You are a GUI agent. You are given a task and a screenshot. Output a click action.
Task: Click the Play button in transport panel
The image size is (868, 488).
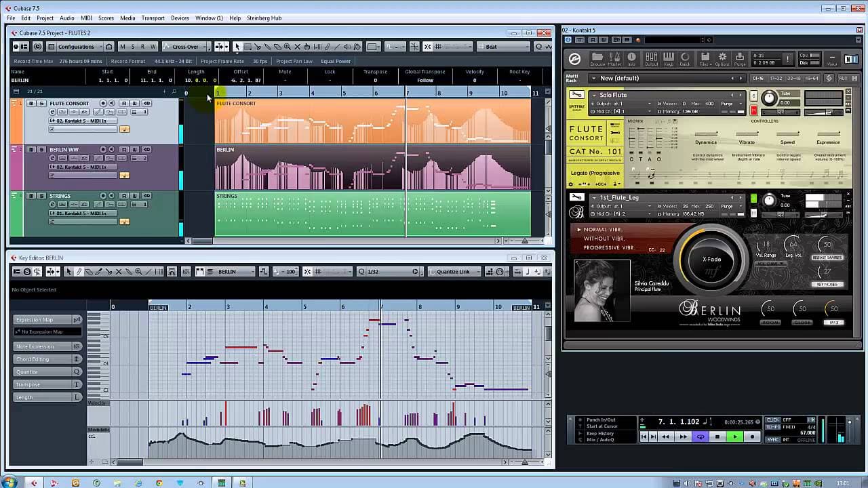pyautogui.click(x=734, y=437)
